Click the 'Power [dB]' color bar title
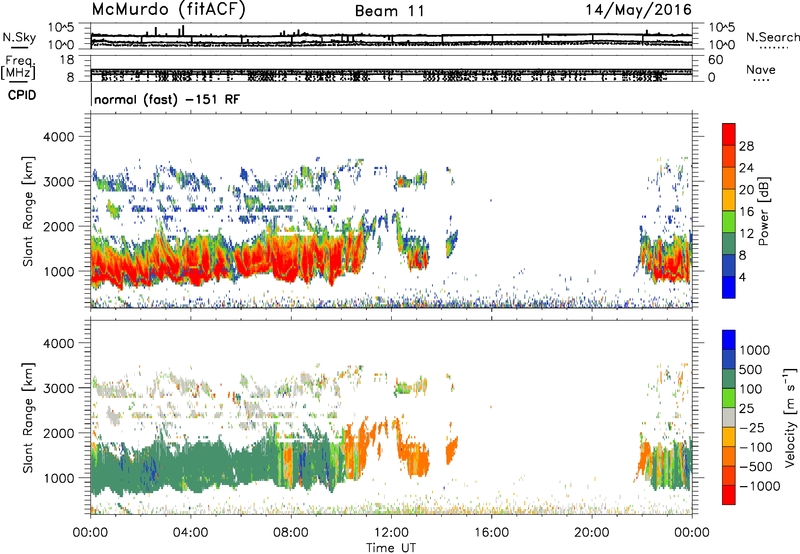The height and width of the screenshot is (554, 800). tap(763, 211)
